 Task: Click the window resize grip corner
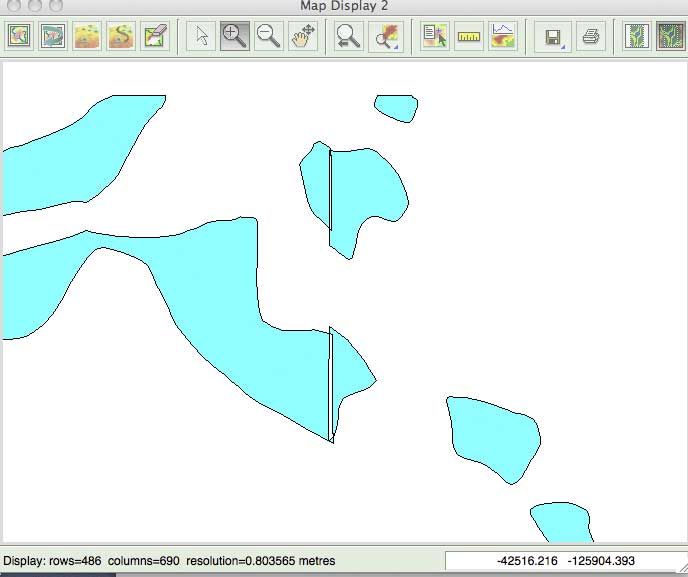(x=682, y=568)
